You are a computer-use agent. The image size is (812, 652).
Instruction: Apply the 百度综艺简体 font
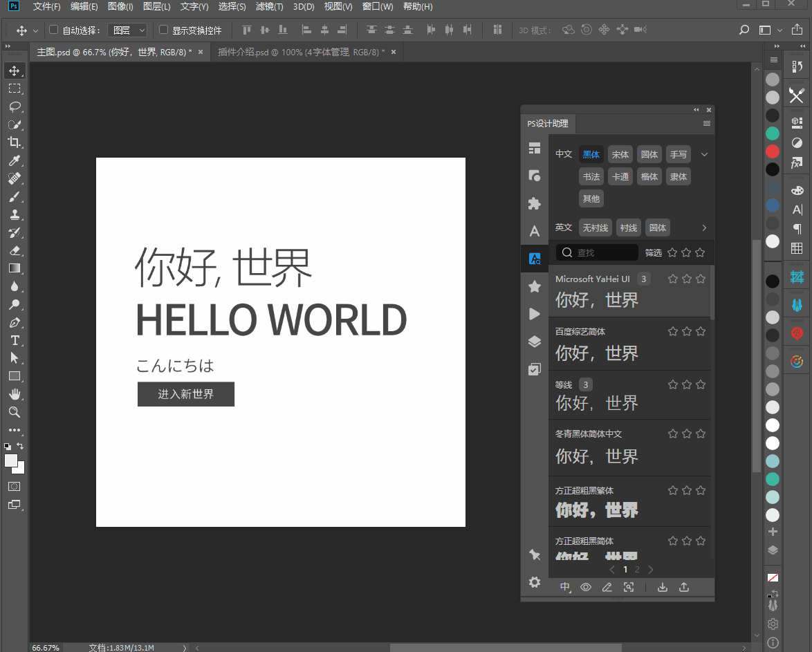[629, 344]
